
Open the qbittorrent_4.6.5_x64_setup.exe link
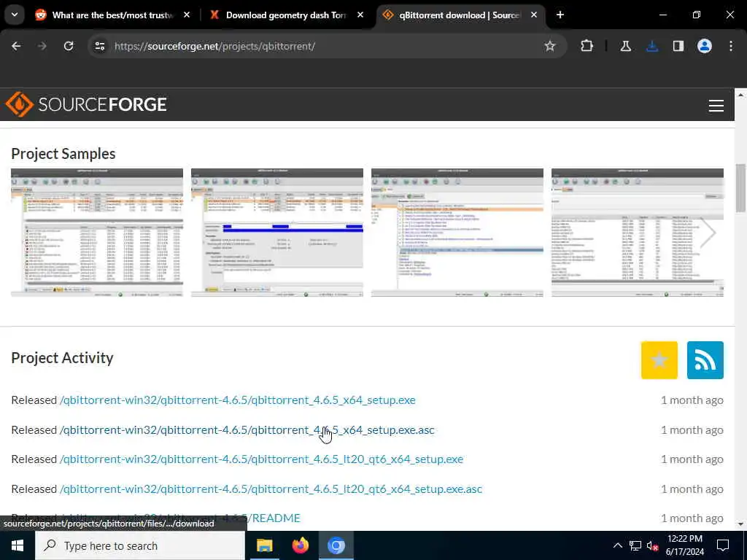point(237,400)
